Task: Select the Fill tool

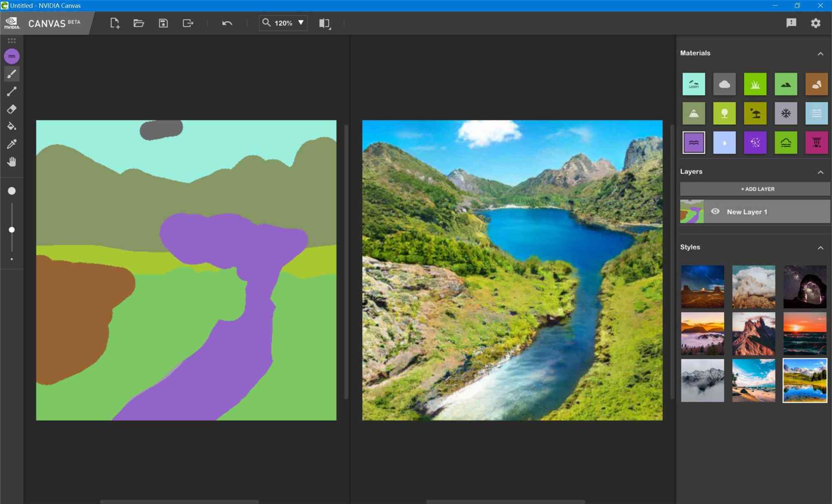Action: tap(12, 126)
